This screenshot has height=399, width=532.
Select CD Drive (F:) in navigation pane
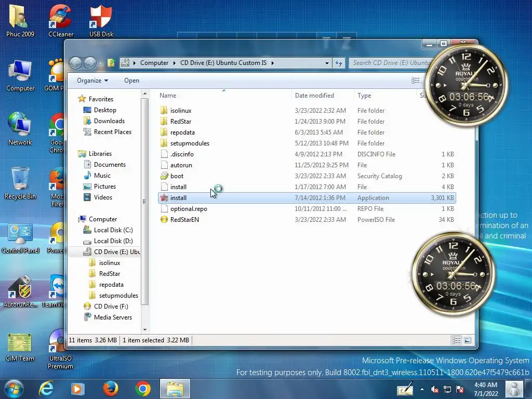(111, 307)
